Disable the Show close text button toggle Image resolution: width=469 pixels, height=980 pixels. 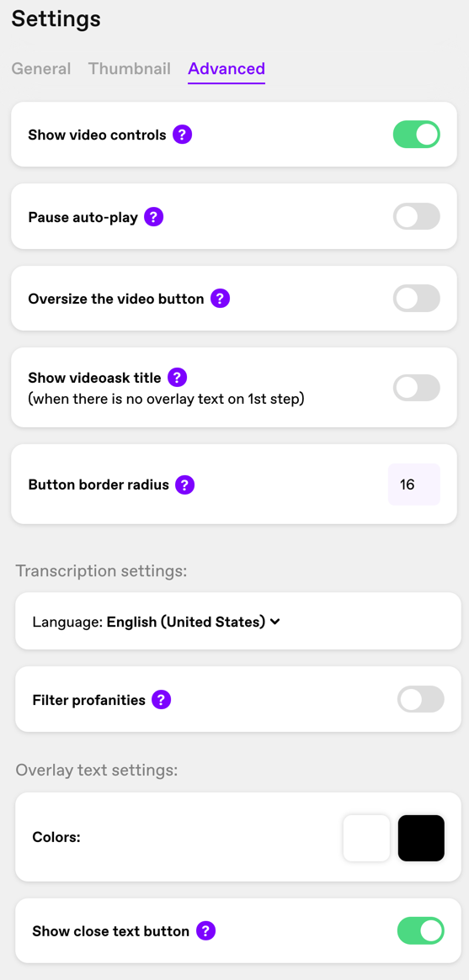pyautogui.click(x=421, y=930)
